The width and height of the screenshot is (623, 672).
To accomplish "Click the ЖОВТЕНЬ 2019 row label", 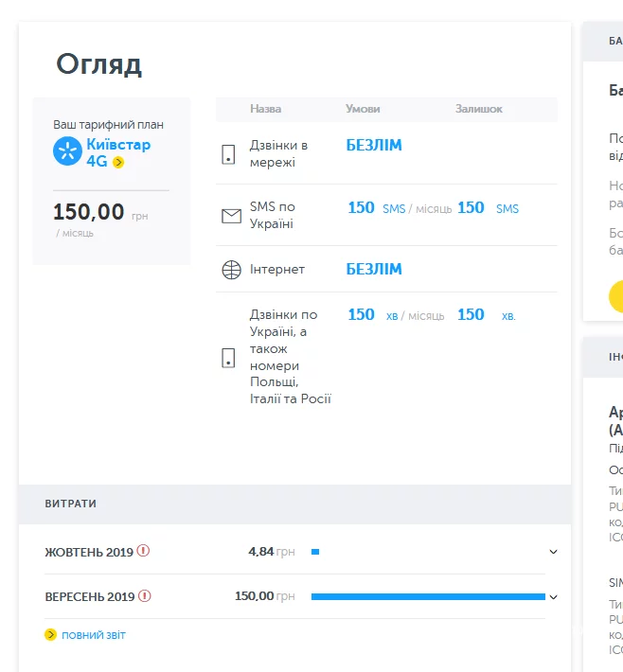I will tap(89, 551).
